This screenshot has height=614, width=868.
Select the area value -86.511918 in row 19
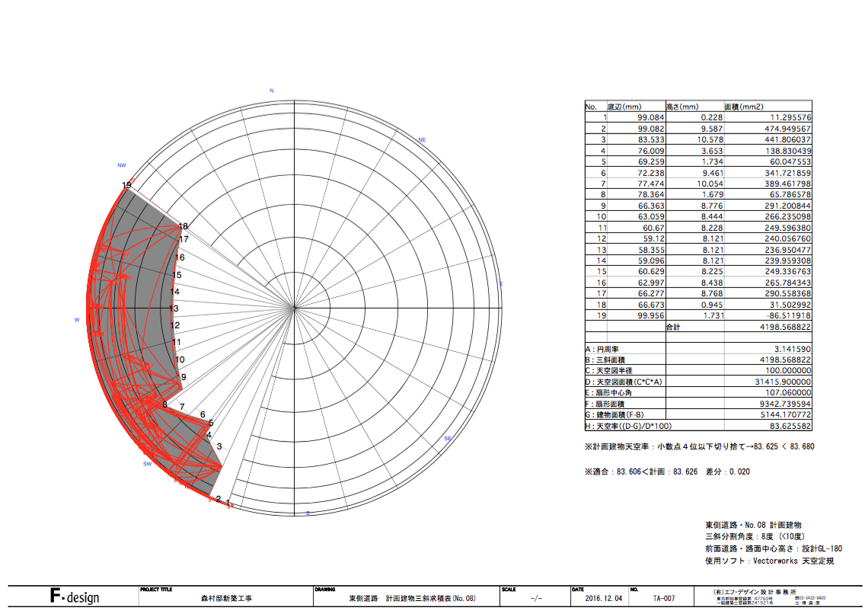[x=783, y=315]
